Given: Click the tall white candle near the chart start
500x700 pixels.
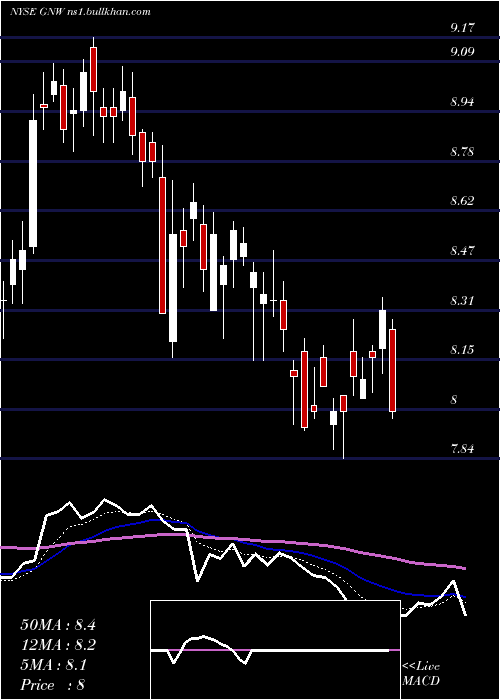Looking at the screenshot, I should [33, 183].
